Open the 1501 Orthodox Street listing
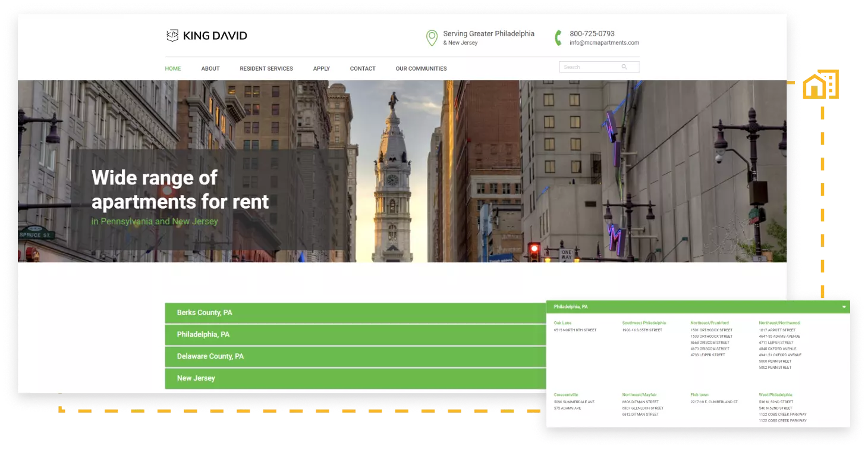 pos(711,330)
